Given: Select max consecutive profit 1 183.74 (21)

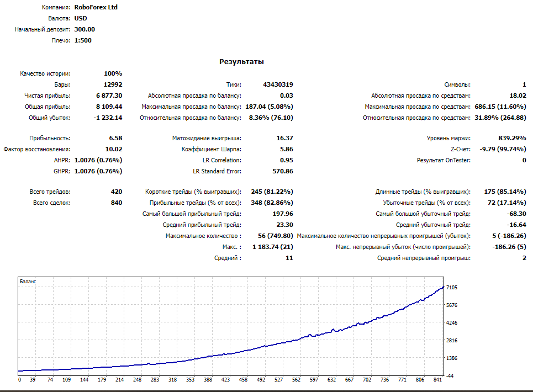Looking at the screenshot, I should (x=273, y=247).
